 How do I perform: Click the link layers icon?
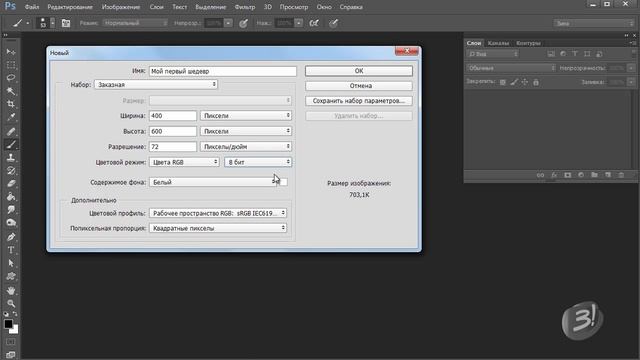(540, 175)
